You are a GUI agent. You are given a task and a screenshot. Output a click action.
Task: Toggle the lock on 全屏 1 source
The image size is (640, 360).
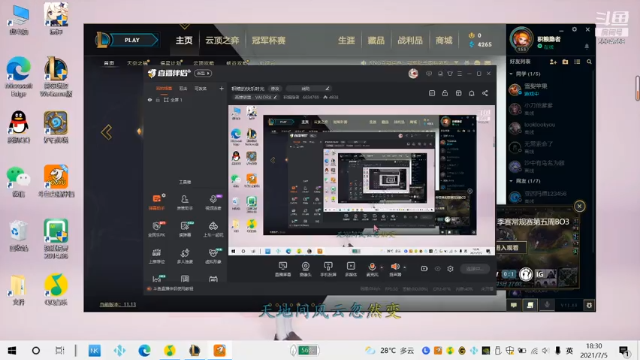(158, 100)
